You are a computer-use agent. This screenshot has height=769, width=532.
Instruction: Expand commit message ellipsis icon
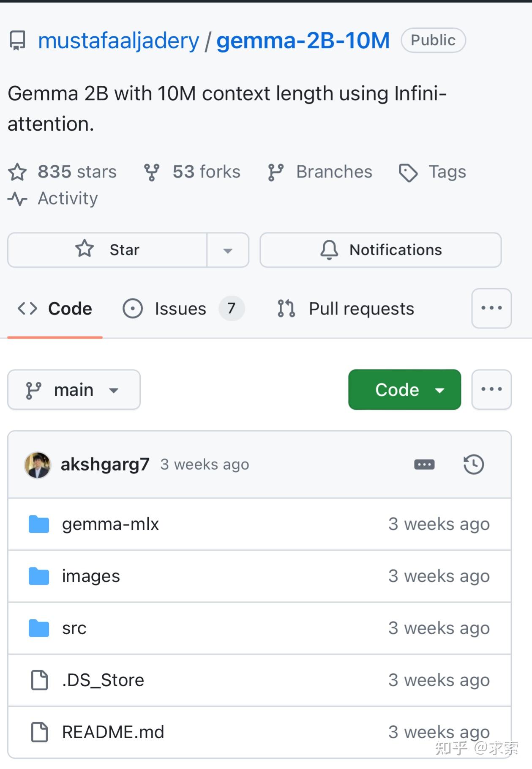coord(424,465)
